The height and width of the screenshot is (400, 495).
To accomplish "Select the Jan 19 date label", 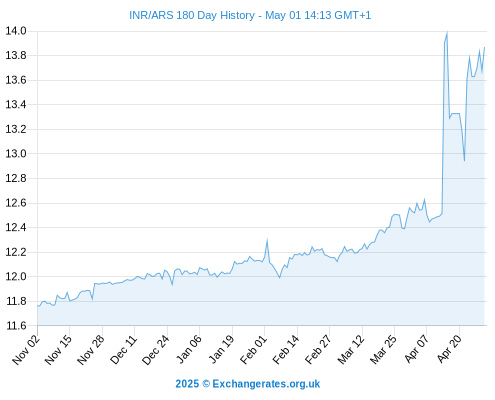I will pos(221,350).
